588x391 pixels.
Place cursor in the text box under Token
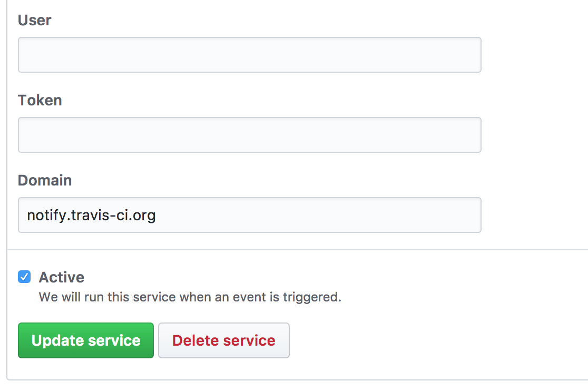pos(250,135)
